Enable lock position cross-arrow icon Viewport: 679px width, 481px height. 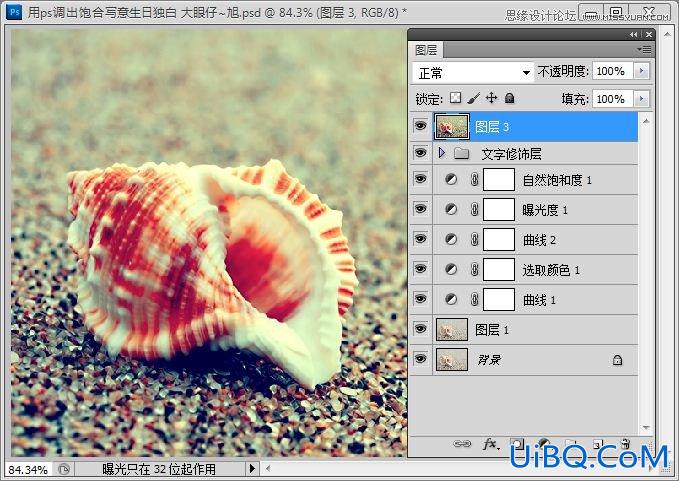tap(491, 98)
